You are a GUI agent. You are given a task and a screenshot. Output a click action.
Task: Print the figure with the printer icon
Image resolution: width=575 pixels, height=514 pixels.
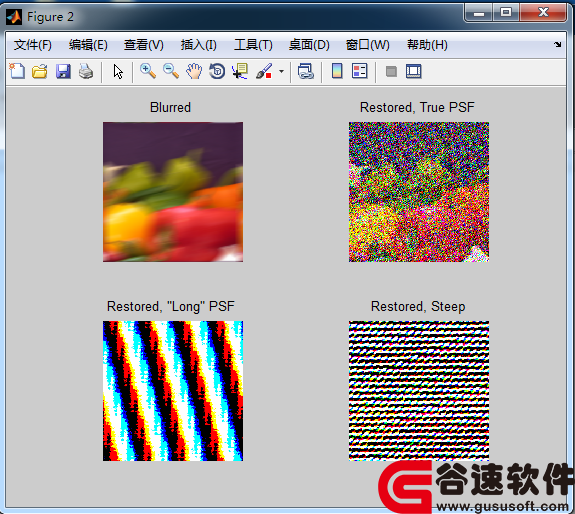[86, 71]
